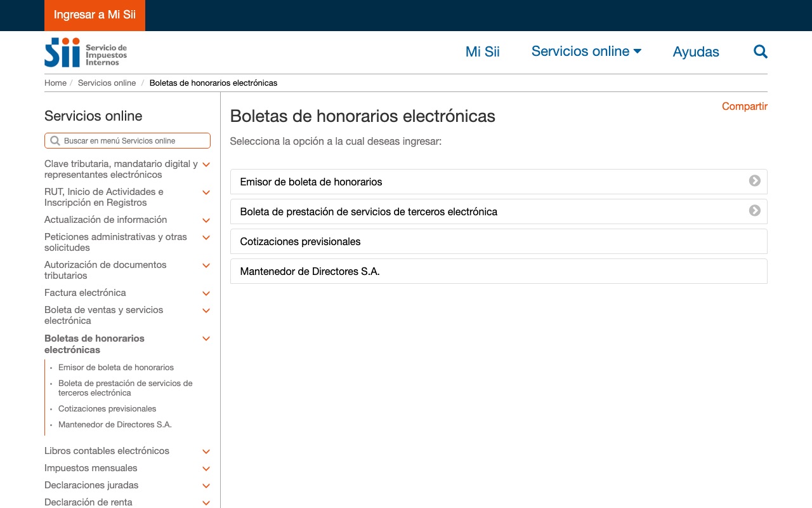Expand RUT, Inicio de Actividades chevron
The image size is (812, 508).
206,192
